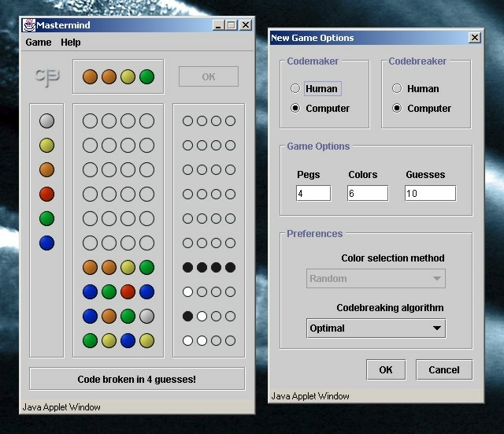Click the Guesses input field
The width and height of the screenshot is (504, 434).
(430, 193)
